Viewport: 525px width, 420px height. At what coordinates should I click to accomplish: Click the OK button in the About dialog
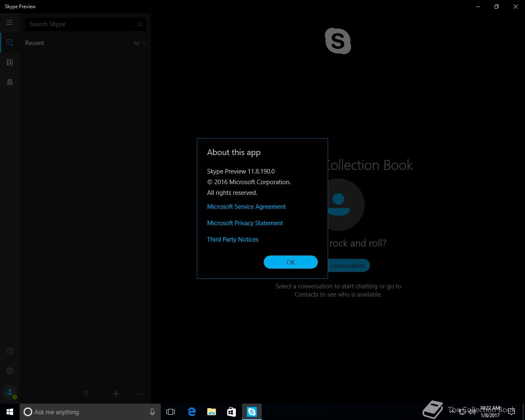291,262
